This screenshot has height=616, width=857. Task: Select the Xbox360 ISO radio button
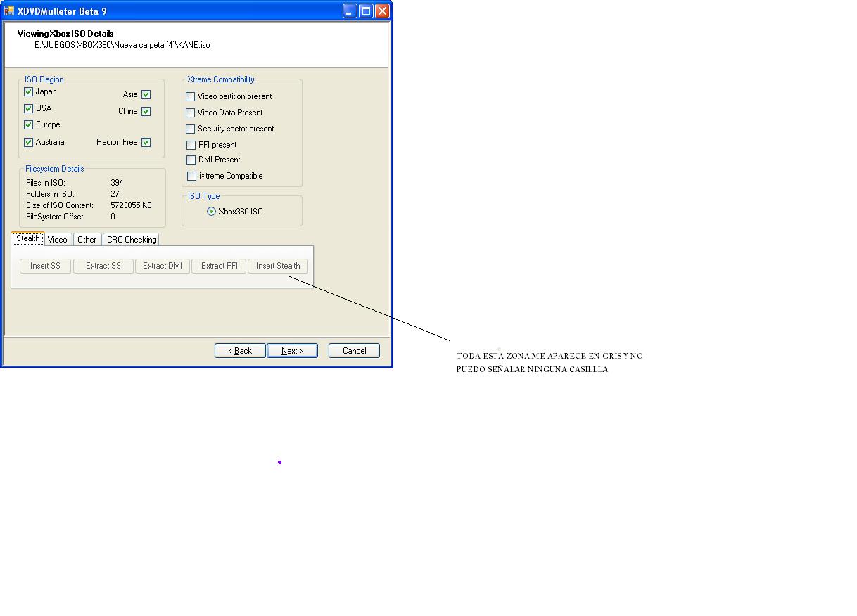[x=212, y=212]
